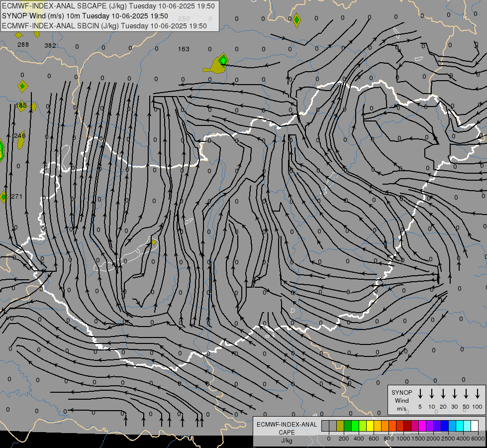Click the pale cyan CAPE legend swatch
Viewport: 487px width, 448px height.
(467, 426)
